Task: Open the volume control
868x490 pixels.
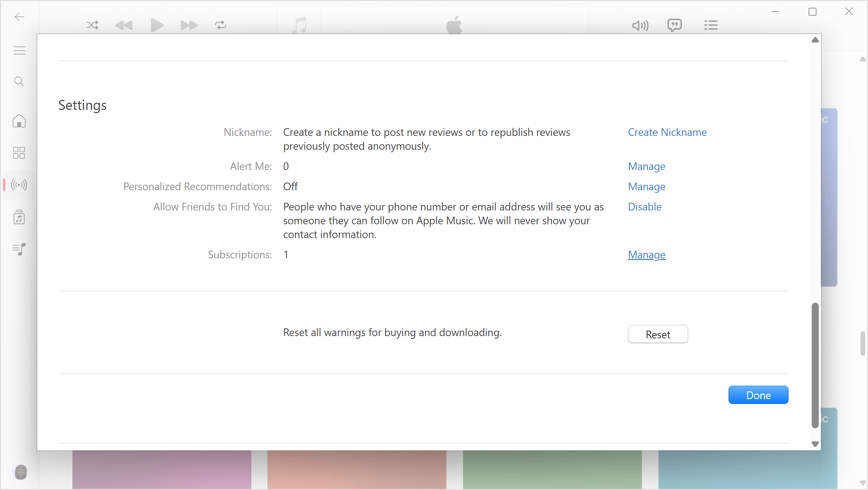Action: point(640,25)
